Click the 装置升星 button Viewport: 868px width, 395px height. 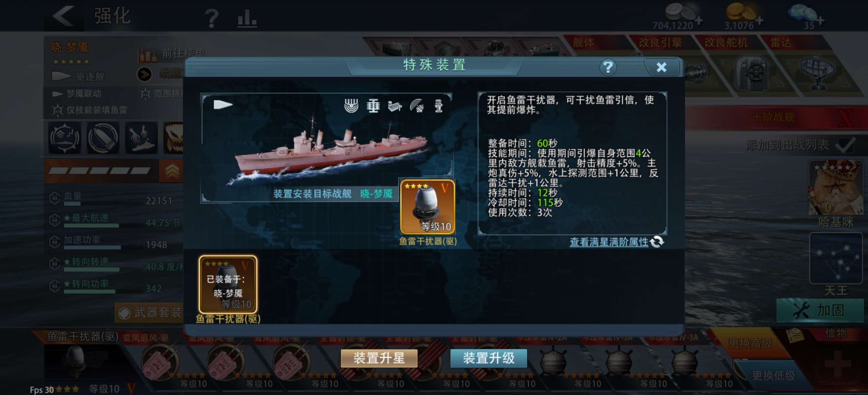pyautogui.click(x=379, y=358)
